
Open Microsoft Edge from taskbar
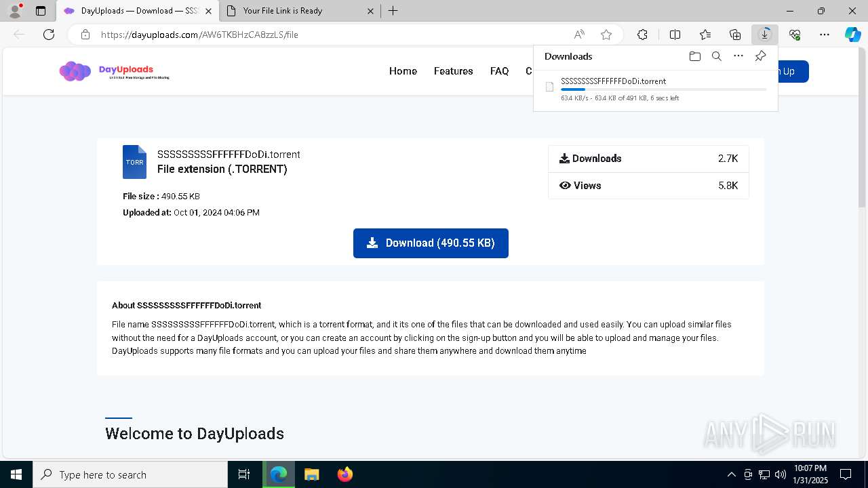(x=279, y=474)
